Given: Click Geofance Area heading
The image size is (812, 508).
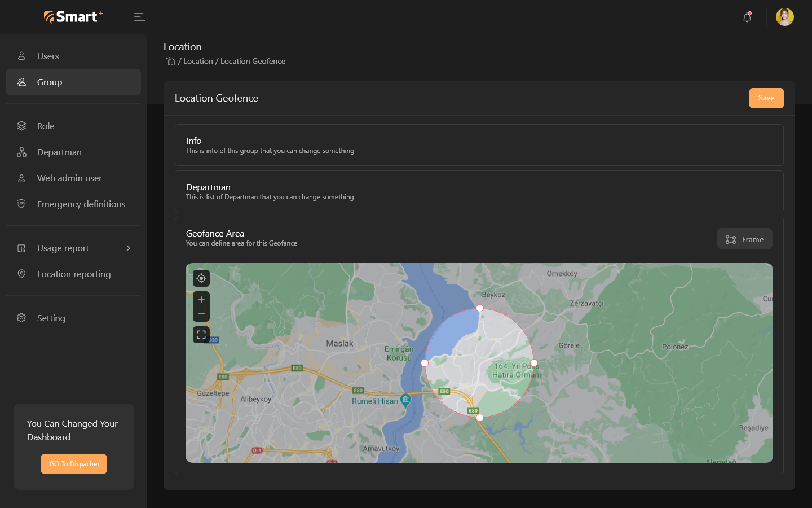Looking at the screenshot, I should (215, 233).
